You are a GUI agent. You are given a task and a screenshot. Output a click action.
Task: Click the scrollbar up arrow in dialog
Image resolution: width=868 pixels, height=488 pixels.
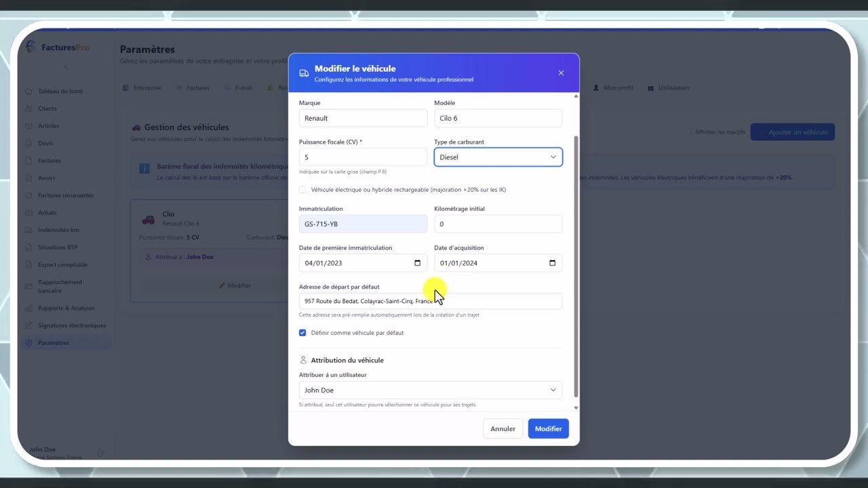pos(576,96)
